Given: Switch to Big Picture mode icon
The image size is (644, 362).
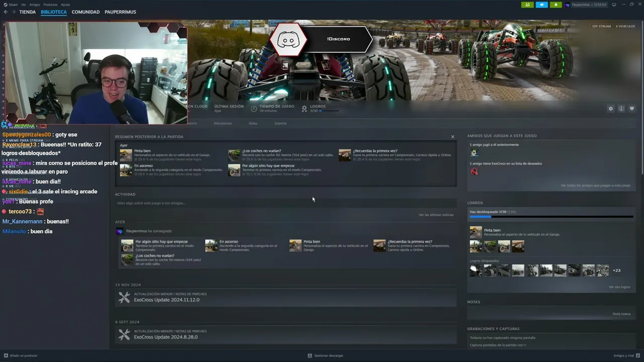Looking at the screenshot, I should pyautogui.click(x=614, y=5).
